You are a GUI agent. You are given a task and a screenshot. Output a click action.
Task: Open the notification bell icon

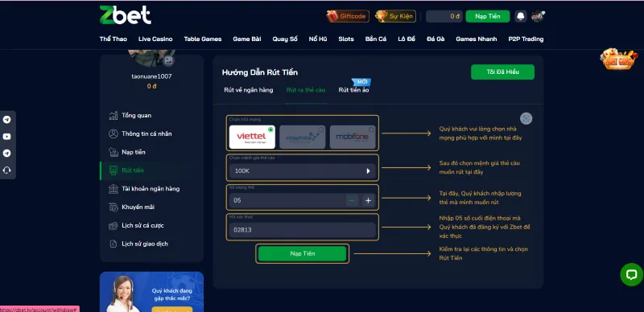(520, 16)
